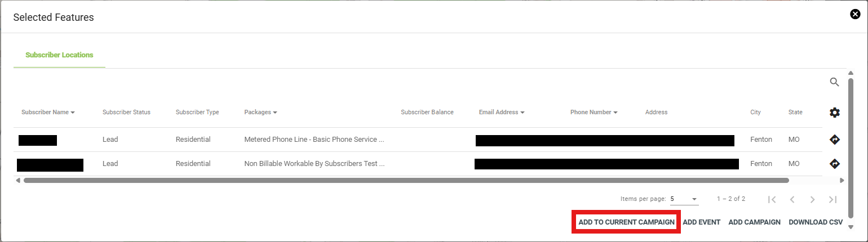This screenshot has height=242, width=868.
Task: Go to next page arrow
Action: tap(812, 199)
